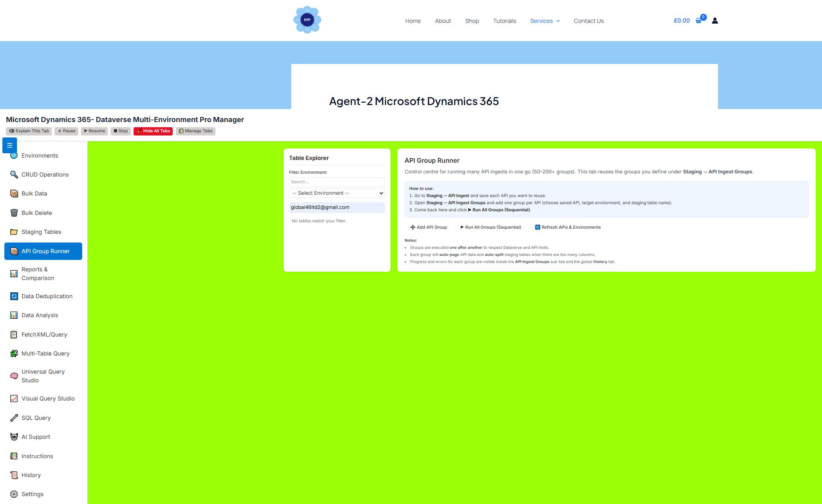The height and width of the screenshot is (504, 822).
Task: Open Settings gear icon in sidebar
Action: 14,494
